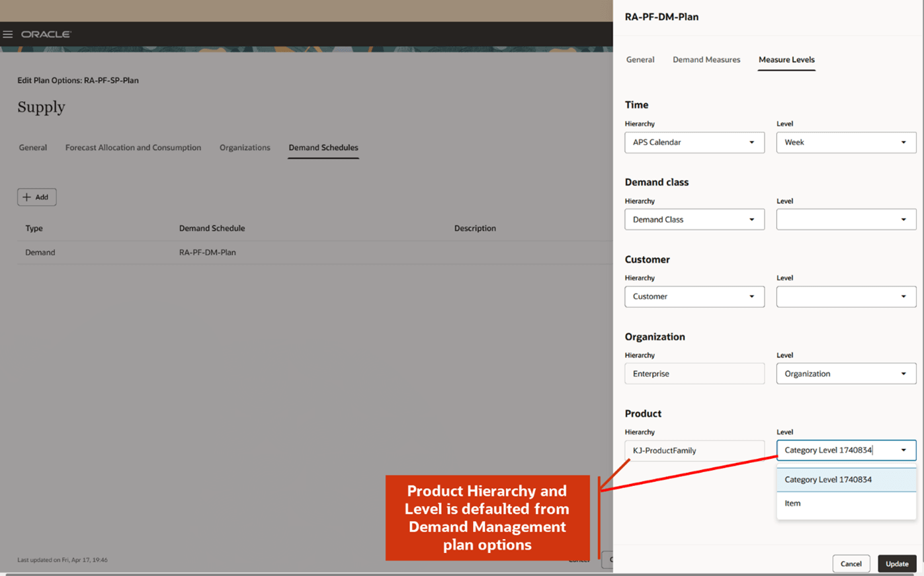Select the Demand Schedules tab
This screenshot has width=924, height=576.
click(323, 147)
